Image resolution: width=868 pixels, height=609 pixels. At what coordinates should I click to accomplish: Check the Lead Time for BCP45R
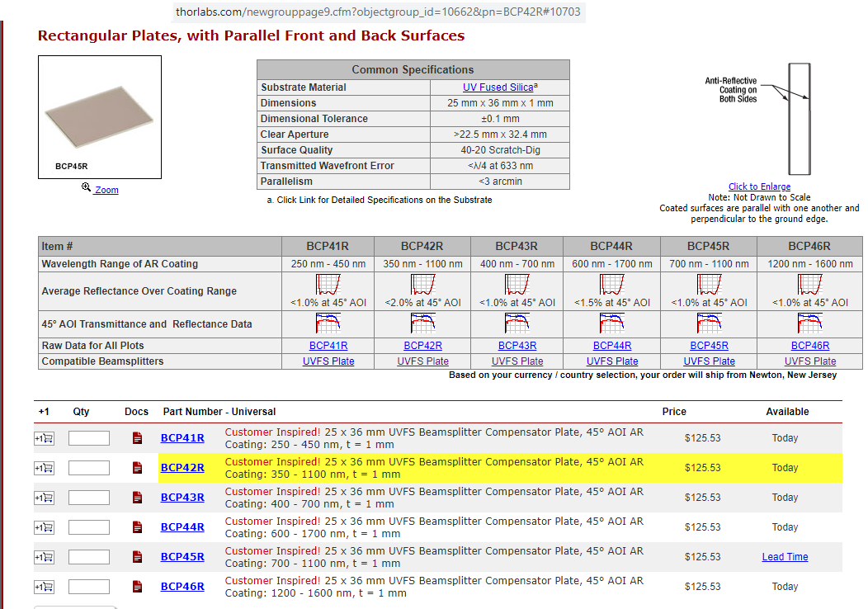click(x=785, y=557)
